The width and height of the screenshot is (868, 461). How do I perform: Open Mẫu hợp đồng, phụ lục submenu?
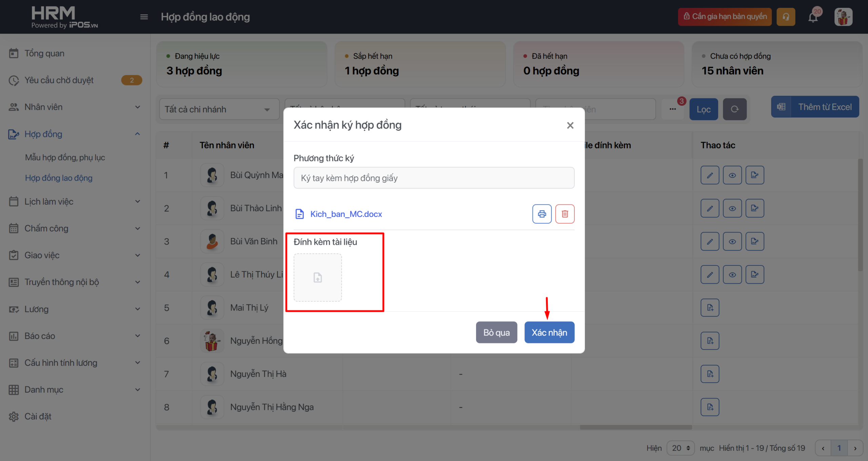pyautogui.click(x=65, y=158)
